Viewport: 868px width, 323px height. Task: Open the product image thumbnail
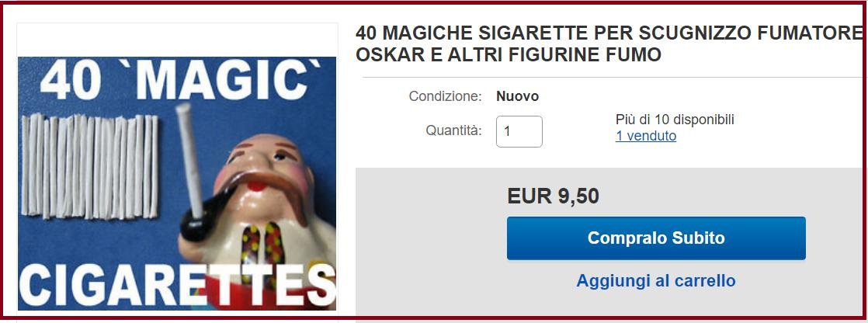pyautogui.click(x=177, y=183)
